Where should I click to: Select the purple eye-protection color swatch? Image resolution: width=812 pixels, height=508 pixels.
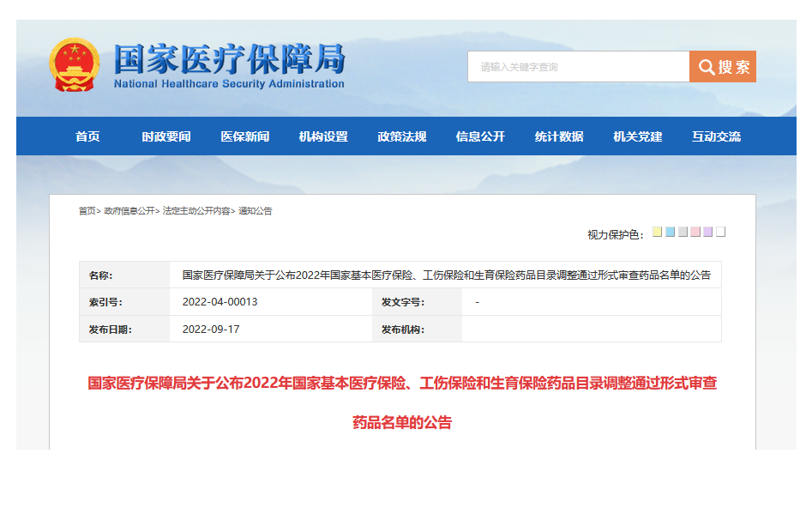(x=708, y=232)
